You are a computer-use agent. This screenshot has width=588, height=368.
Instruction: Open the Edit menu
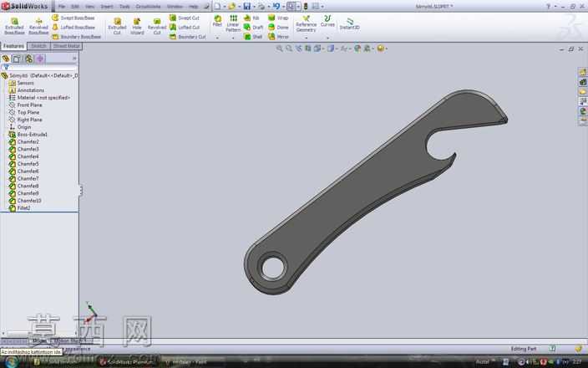(x=75, y=7)
